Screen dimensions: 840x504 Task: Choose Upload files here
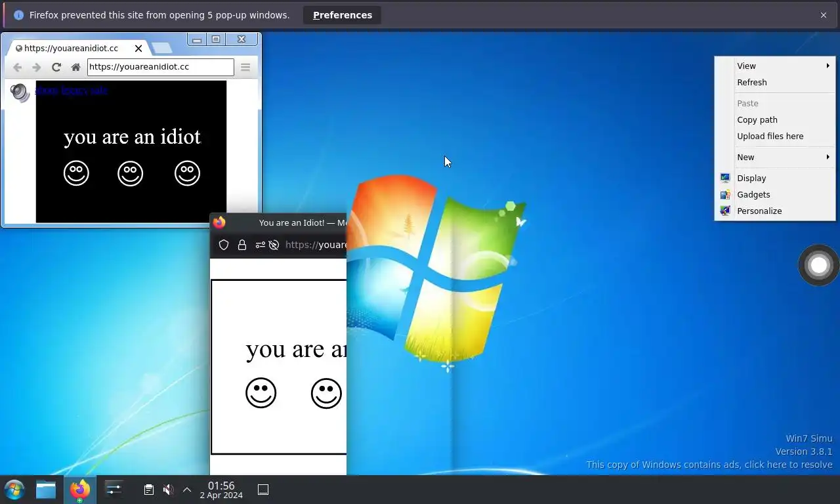click(x=775, y=136)
